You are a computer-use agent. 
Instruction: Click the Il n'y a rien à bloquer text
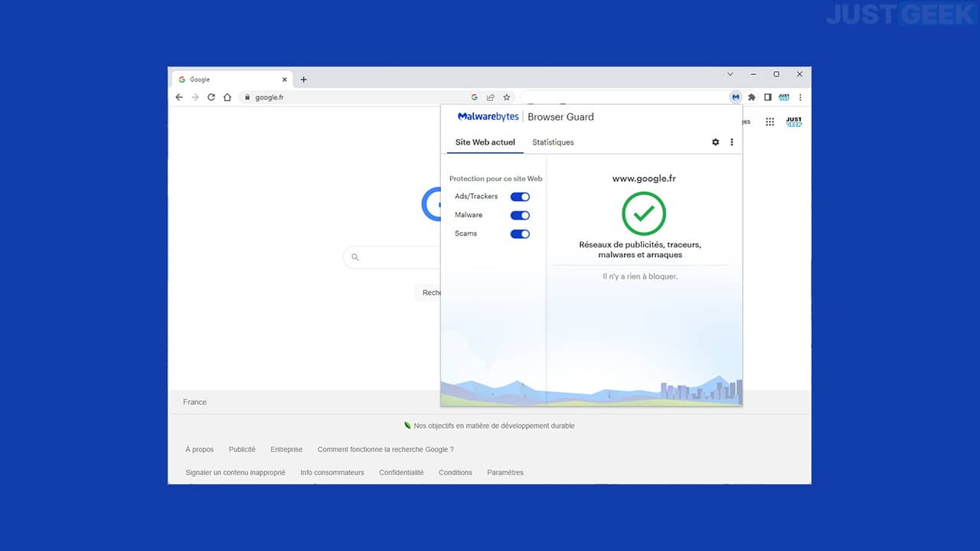point(640,276)
